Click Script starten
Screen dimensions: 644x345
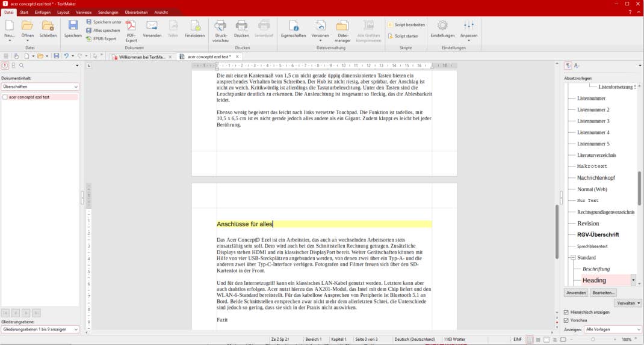pos(403,36)
